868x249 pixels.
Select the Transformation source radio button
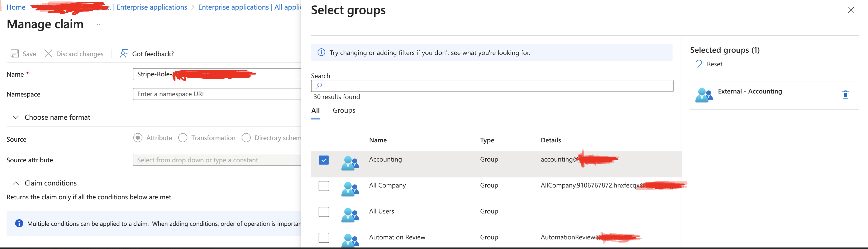click(x=183, y=138)
